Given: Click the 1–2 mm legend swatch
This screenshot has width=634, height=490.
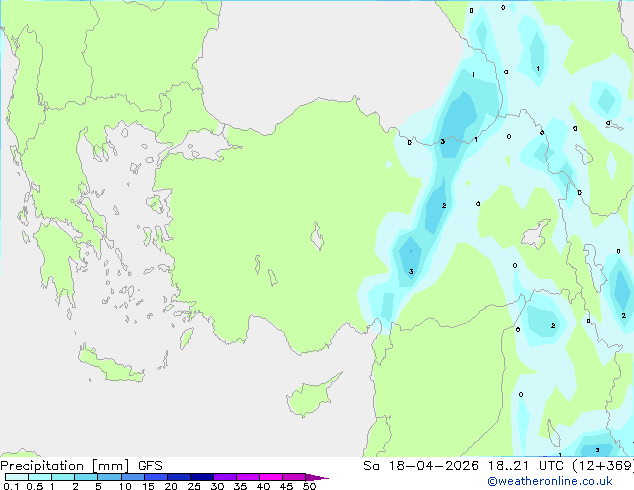Looking at the screenshot, I should point(63,477).
